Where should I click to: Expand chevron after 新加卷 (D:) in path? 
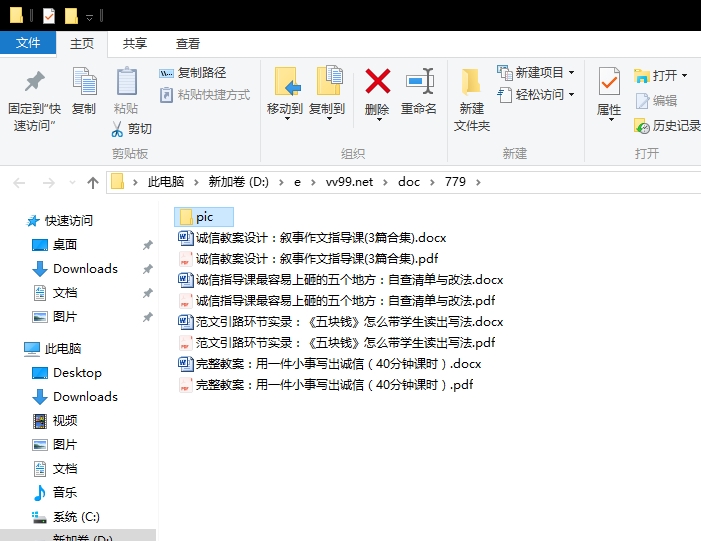click(x=281, y=182)
